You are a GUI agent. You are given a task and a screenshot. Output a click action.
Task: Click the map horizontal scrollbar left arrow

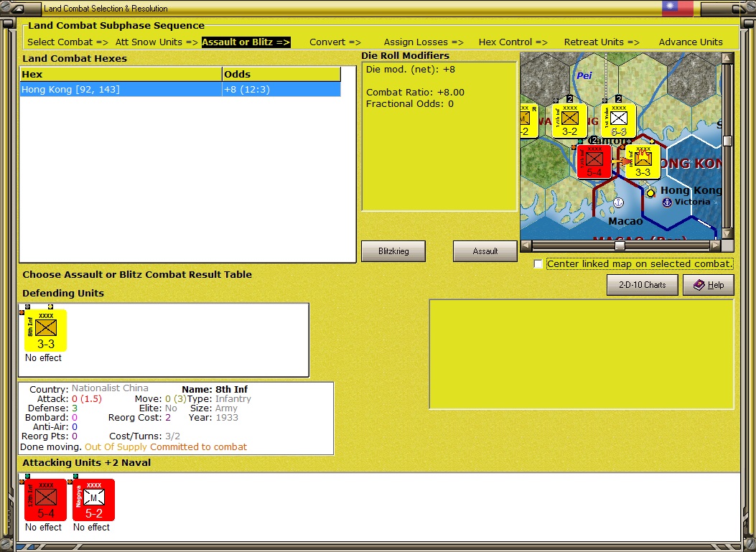tap(526, 245)
